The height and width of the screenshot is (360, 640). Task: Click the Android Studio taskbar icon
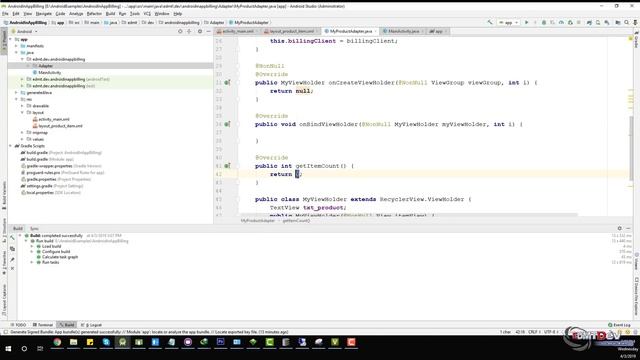pos(122,342)
